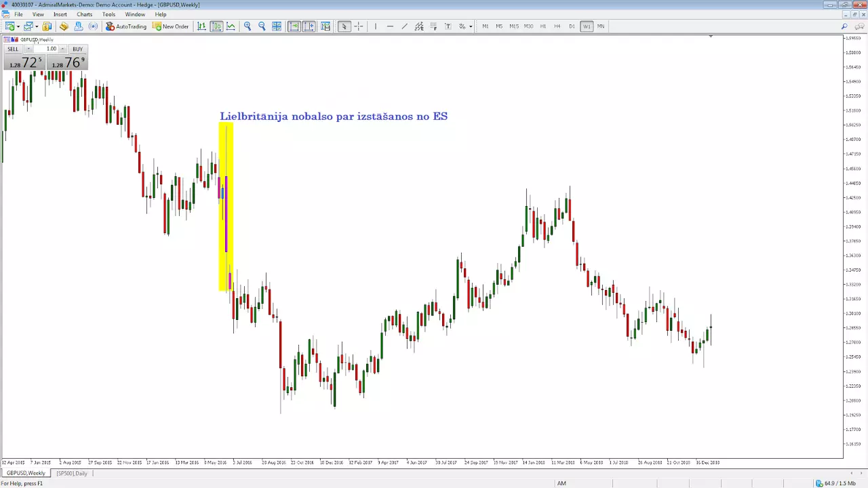Click the SELL button in one-click panel

(x=13, y=49)
